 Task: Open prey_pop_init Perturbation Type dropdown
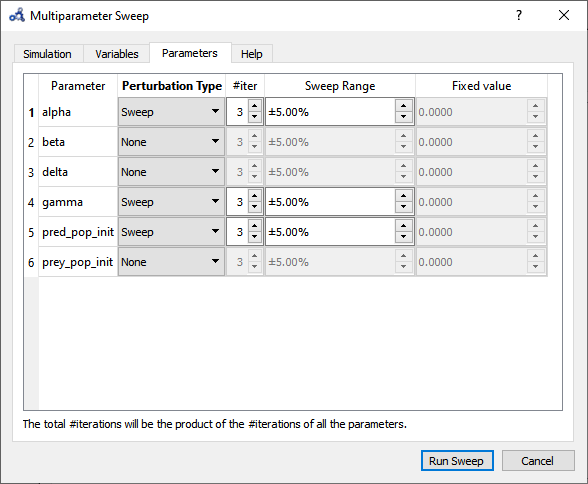point(171,262)
